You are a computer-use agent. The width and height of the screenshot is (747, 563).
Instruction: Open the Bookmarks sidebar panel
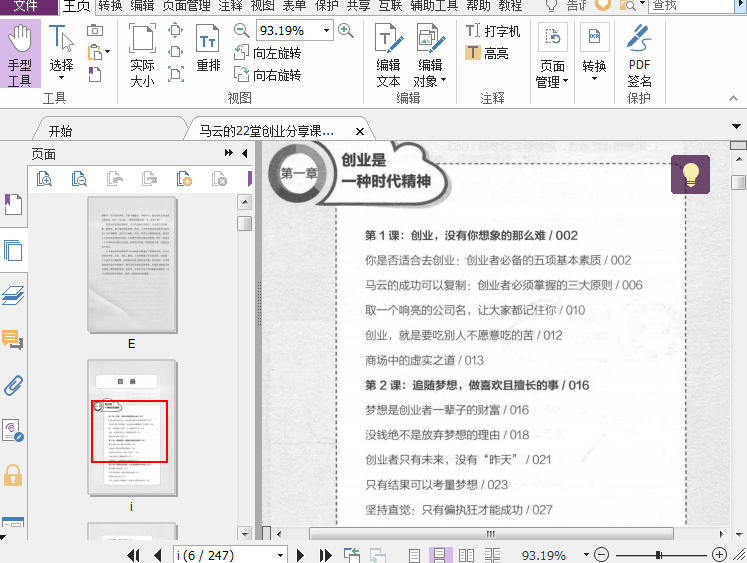point(13,204)
